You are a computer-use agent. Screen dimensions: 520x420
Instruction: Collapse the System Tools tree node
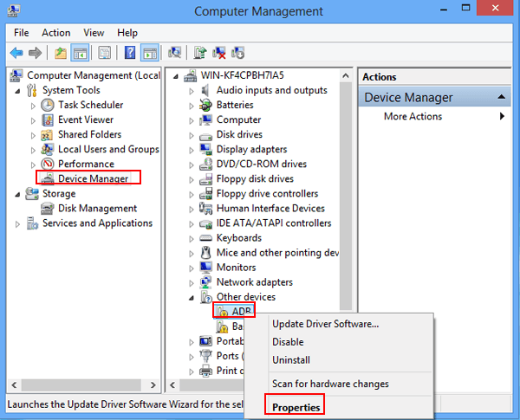(17, 91)
